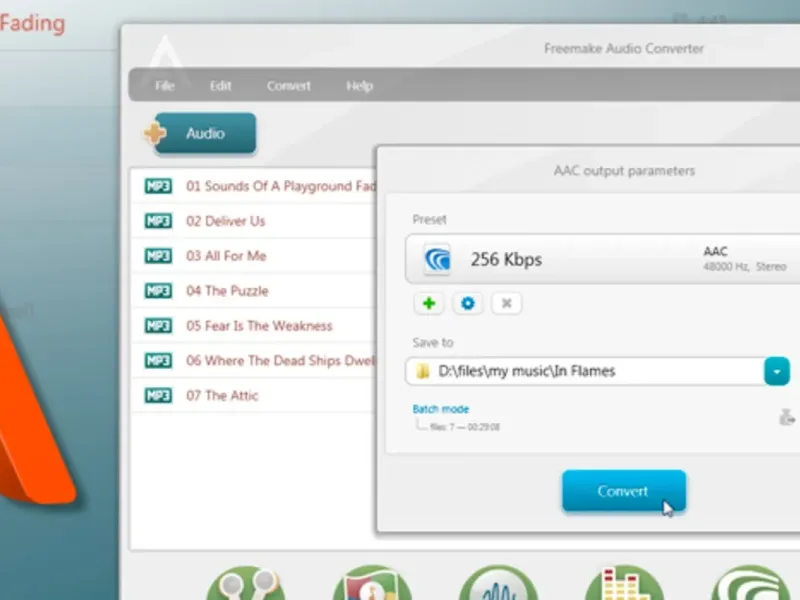
Task: Add a new preset with green plus
Action: point(429,304)
